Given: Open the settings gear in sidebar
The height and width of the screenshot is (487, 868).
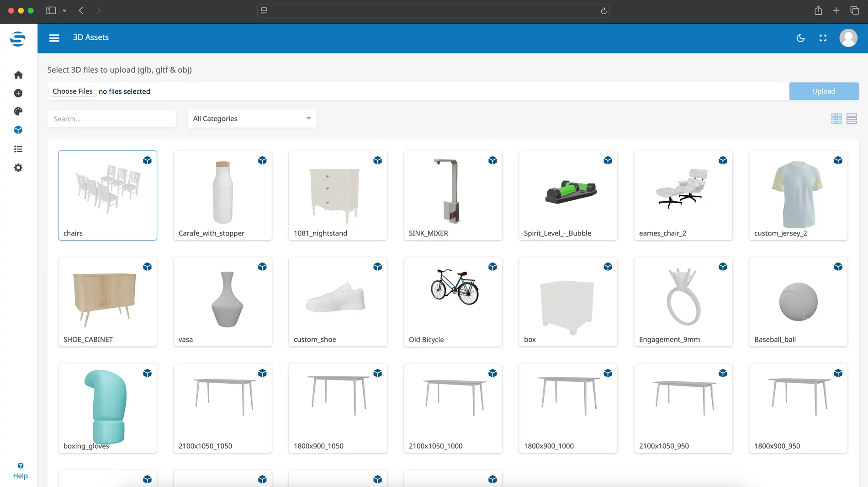Looking at the screenshot, I should [18, 168].
